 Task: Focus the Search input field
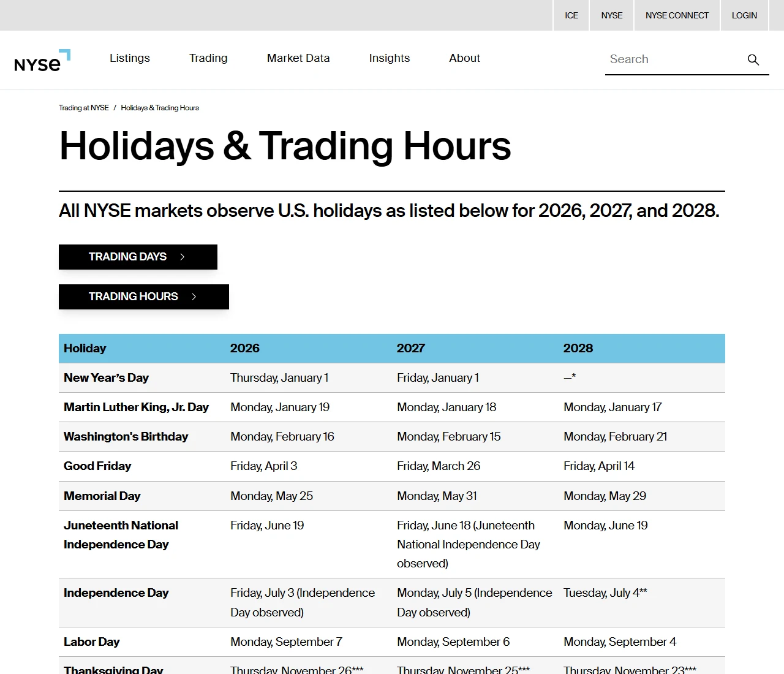coord(674,59)
